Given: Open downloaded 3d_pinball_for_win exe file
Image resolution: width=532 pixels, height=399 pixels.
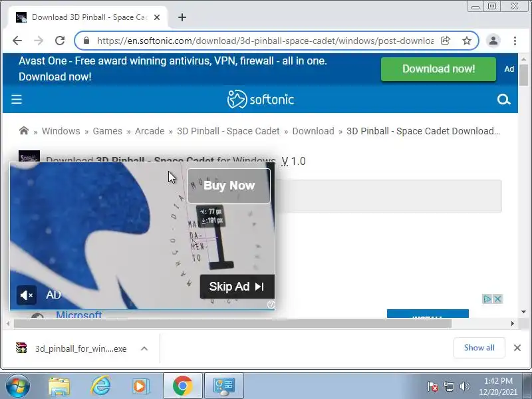Looking at the screenshot, I should click(x=72, y=348).
